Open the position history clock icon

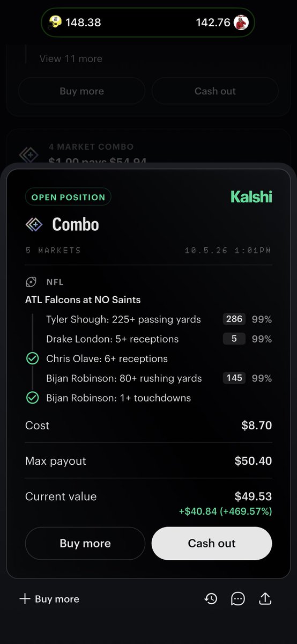pos(211,599)
